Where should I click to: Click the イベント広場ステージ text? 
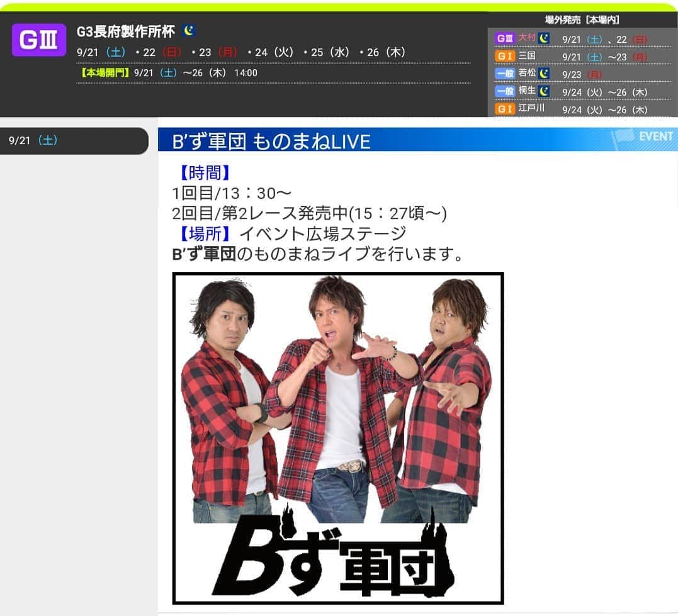323,234
